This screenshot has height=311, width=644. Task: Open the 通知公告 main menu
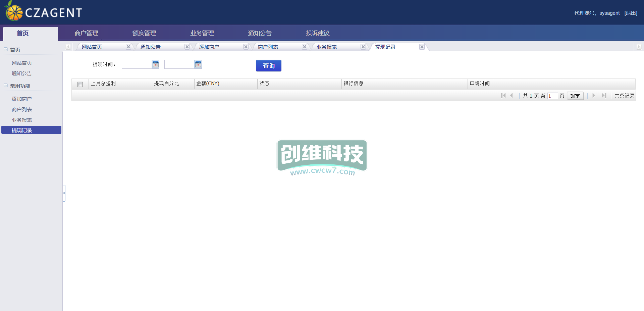point(260,33)
